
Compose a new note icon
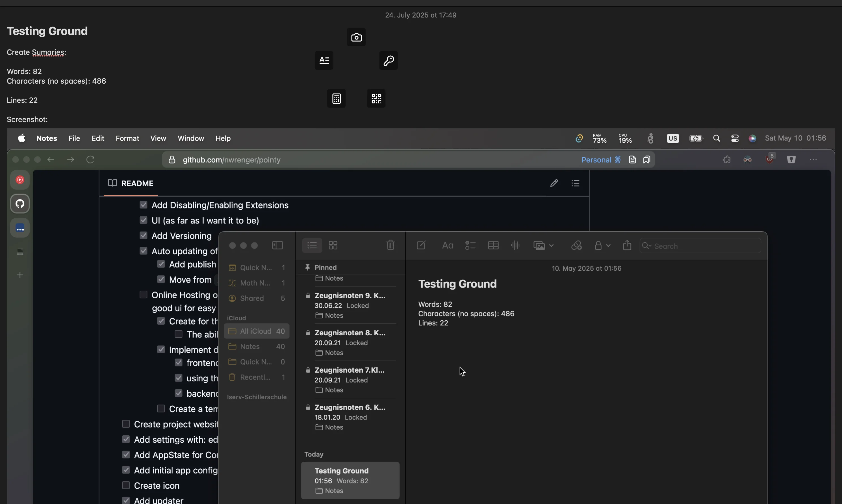point(421,245)
